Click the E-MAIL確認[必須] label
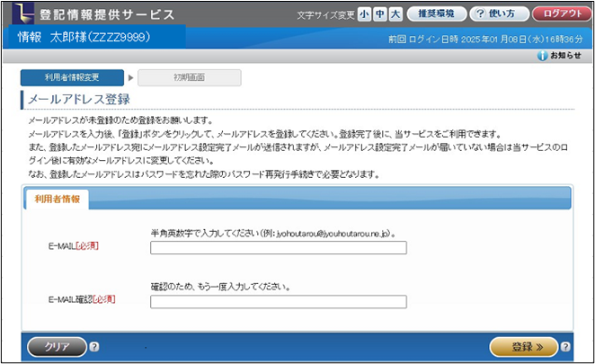Image resolution: width=595 pixels, height=364 pixels. pyautogui.click(x=82, y=299)
